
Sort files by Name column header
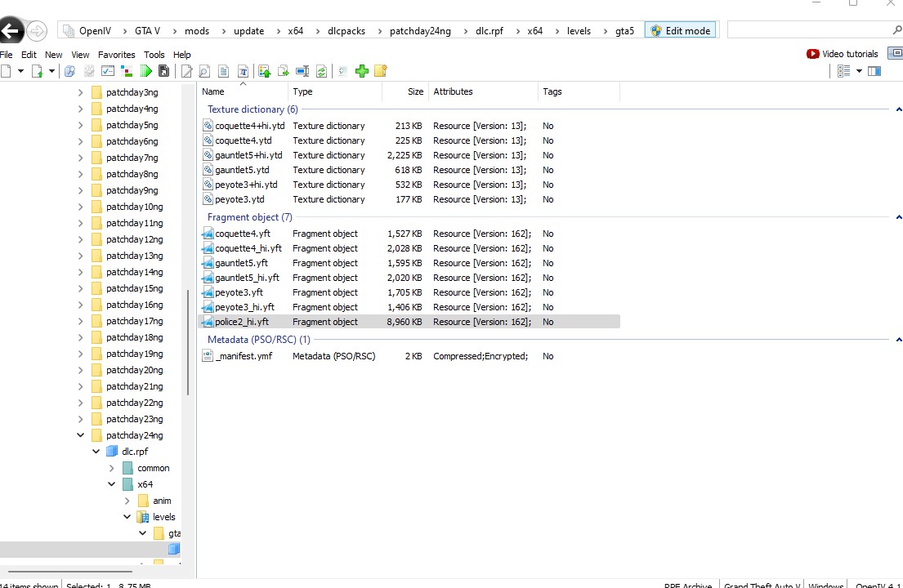pos(243,91)
